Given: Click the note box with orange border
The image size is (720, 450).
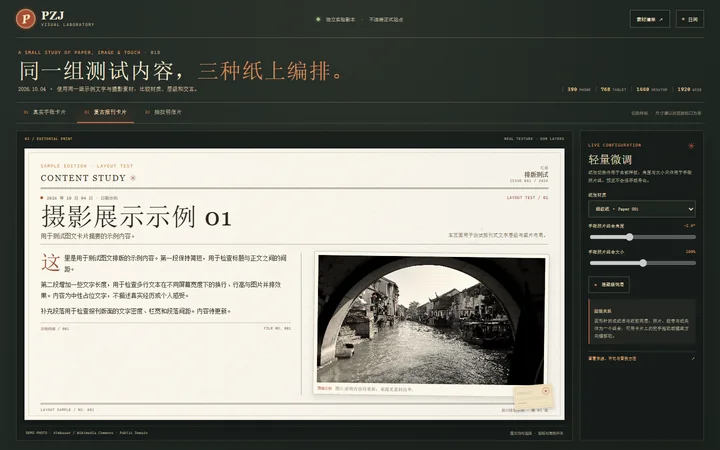Looking at the screenshot, I should [x=642, y=321].
